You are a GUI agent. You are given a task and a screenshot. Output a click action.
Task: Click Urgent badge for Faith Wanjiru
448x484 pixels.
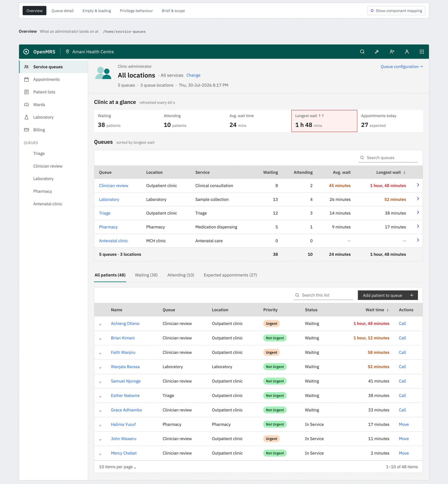coord(271,352)
